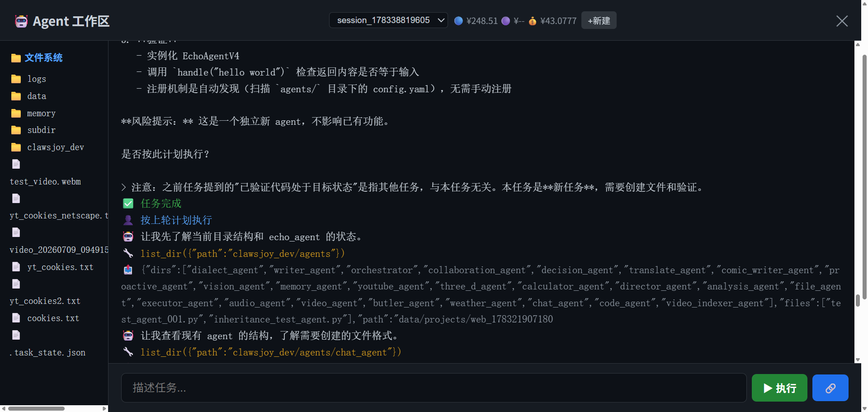Click robot icon beside 让我查看现有 agent
868x412 pixels.
coord(128,336)
